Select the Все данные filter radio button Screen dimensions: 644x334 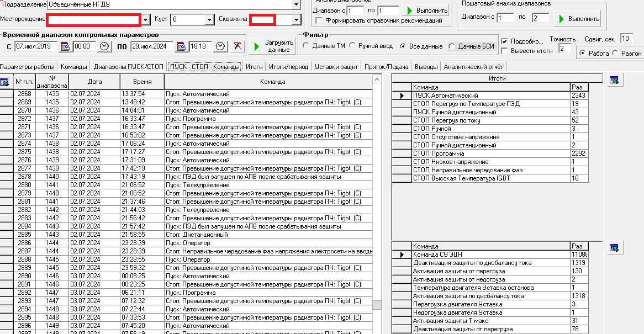(403, 46)
